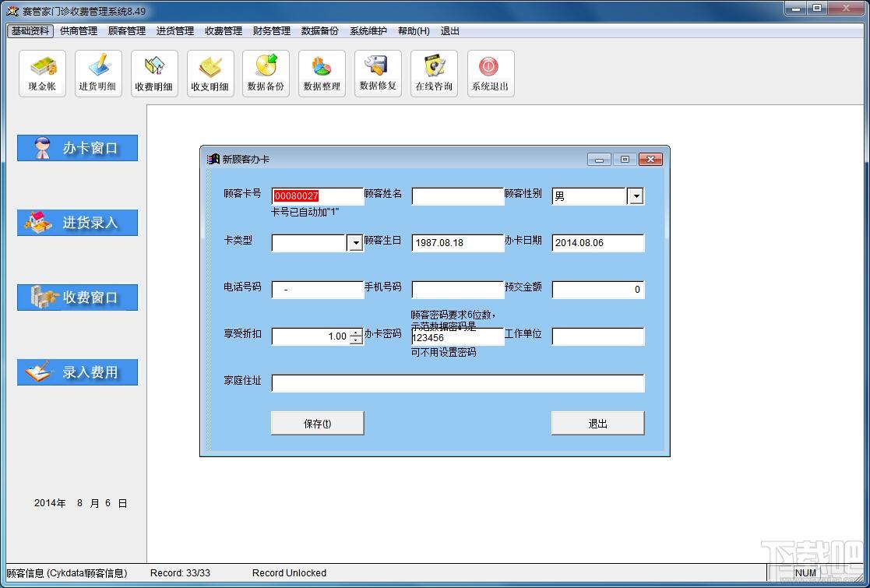Launch the 数据备份 data backup icon
Screen dimensions: 870x588
266,73
